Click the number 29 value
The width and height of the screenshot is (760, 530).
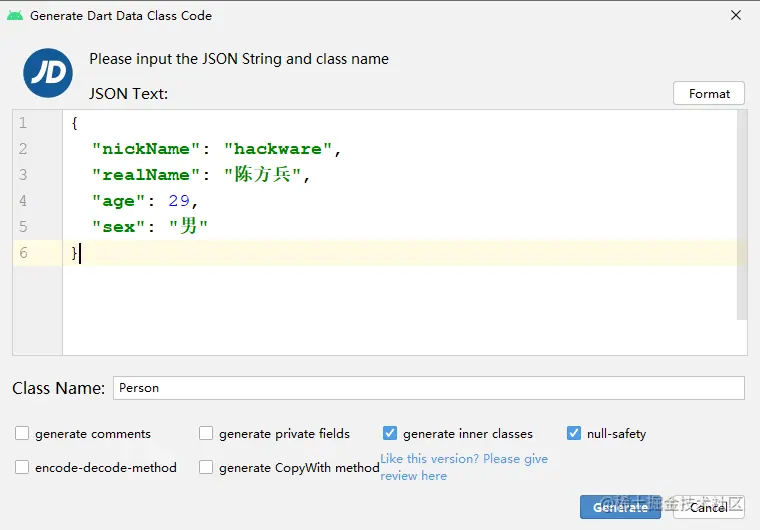click(x=179, y=200)
